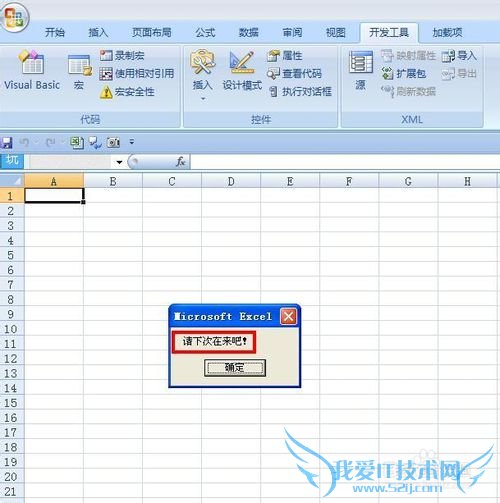Toggle 设计模式 design mode
The height and width of the screenshot is (503, 500).
242,71
